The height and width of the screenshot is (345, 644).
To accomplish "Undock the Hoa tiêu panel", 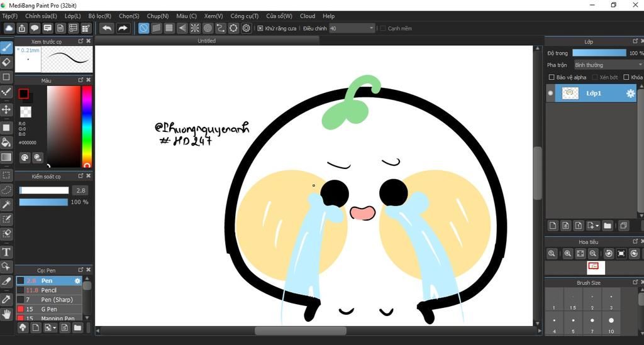I will (x=635, y=241).
